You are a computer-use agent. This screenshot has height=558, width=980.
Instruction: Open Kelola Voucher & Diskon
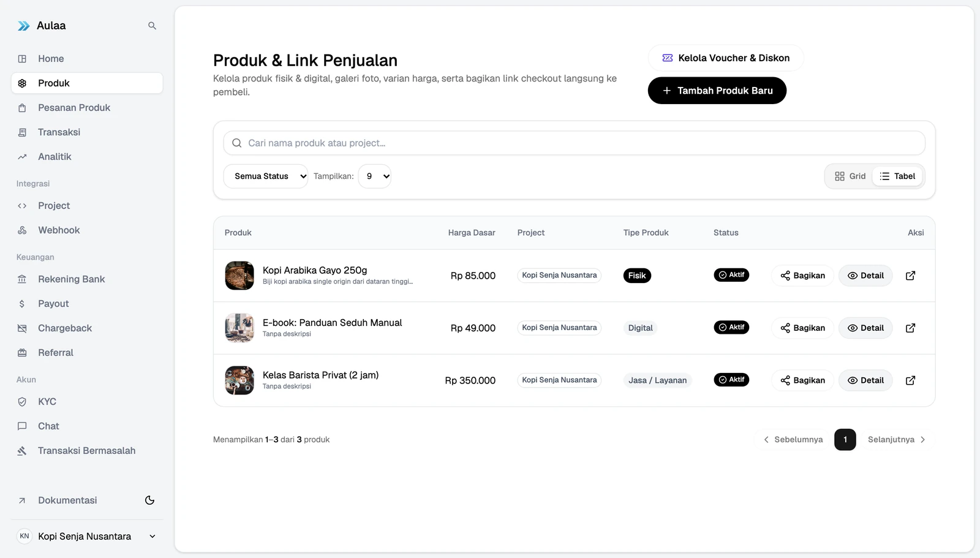click(726, 58)
